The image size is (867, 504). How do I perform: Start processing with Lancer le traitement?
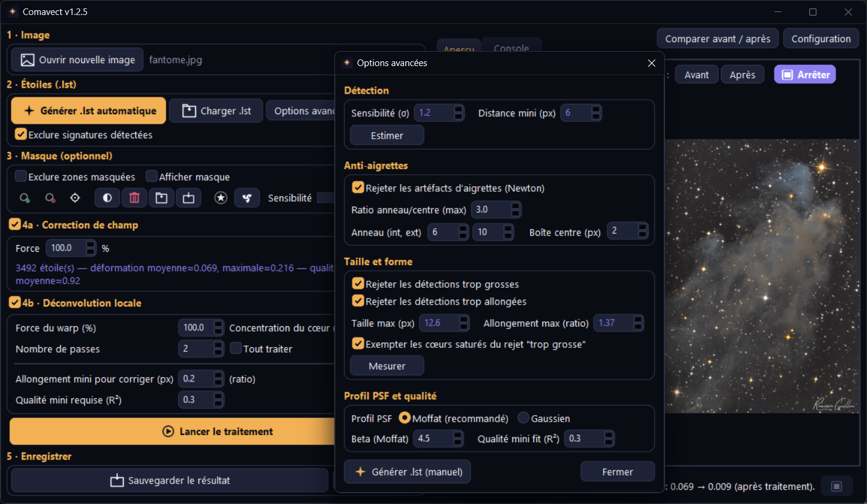pos(172,431)
